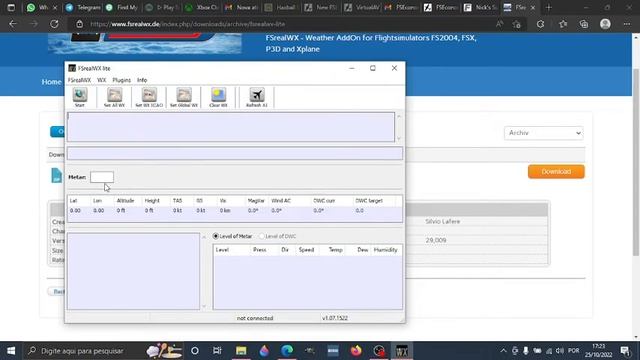This screenshot has width=640, height=360.
Task: Switch to the Xbox browser tab
Action: tap(201, 7)
